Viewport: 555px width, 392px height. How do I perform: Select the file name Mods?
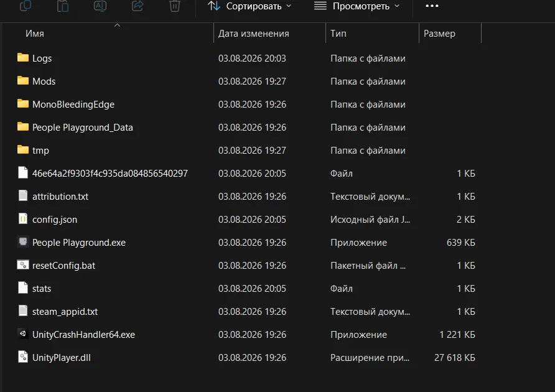click(44, 81)
